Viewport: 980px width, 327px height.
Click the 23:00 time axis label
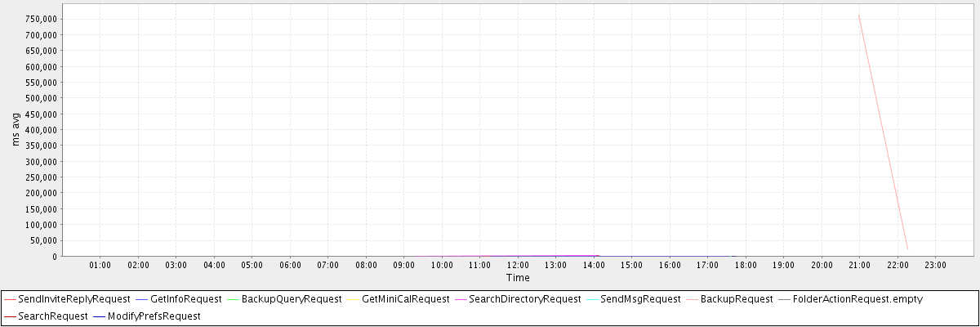(x=935, y=265)
